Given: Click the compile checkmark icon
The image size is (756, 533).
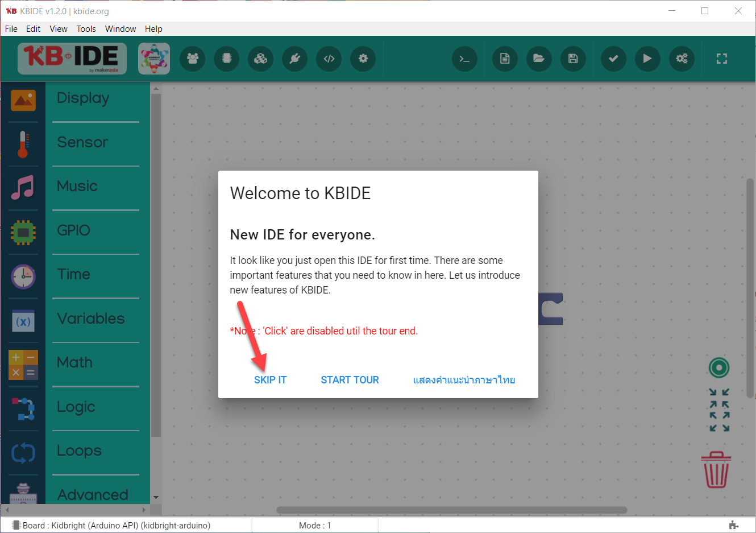Looking at the screenshot, I should pyautogui.click(x=613, y=59).
